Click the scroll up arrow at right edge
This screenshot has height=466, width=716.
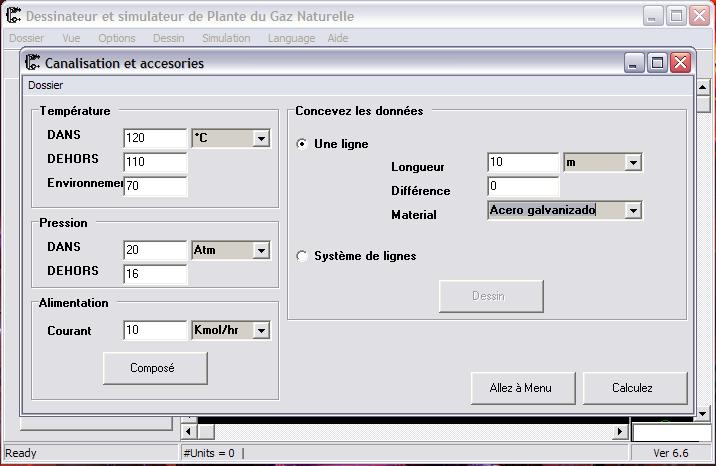click(x=703, y=87)
